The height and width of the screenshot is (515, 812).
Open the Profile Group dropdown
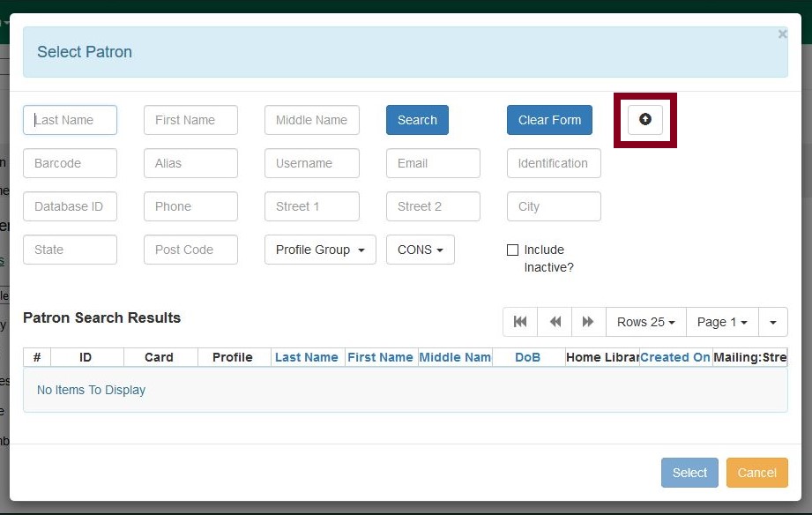click(x=319, y=250)
